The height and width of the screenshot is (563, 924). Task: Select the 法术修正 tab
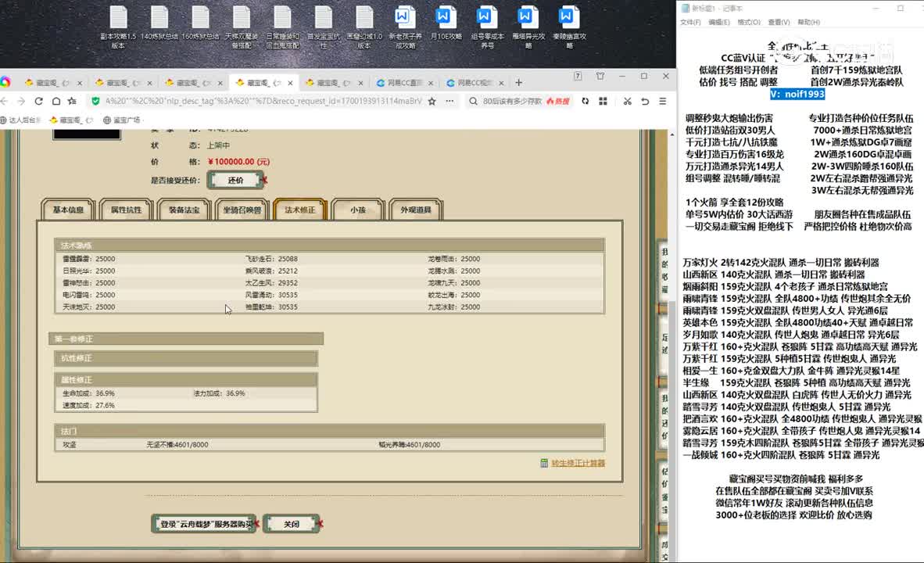(x=300, y=210)
